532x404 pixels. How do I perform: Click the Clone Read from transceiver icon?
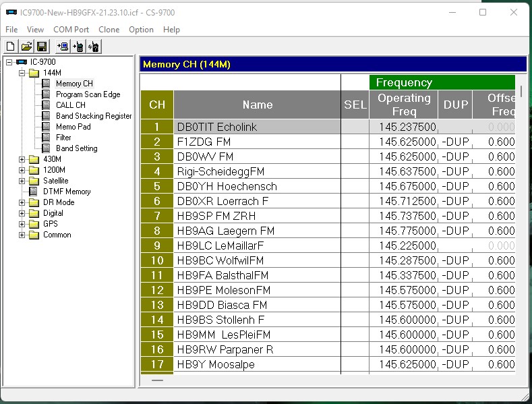pos(63,47)
